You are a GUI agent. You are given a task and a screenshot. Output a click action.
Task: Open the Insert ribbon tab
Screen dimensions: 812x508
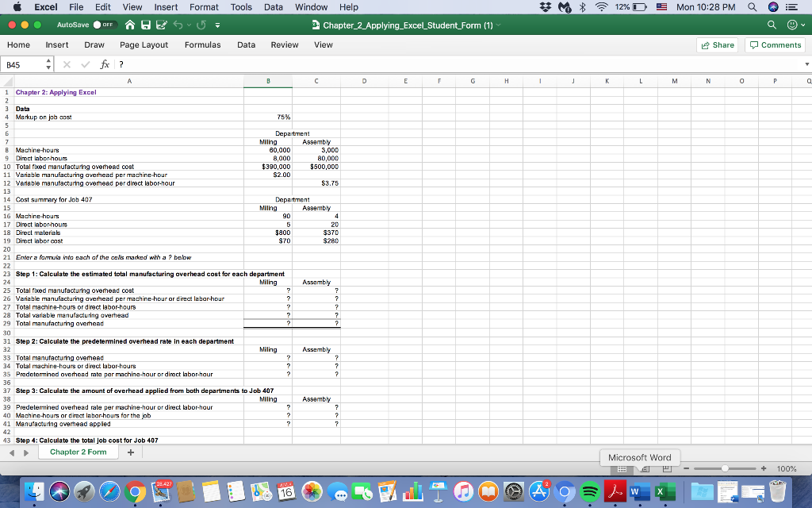tap(57, 45)
